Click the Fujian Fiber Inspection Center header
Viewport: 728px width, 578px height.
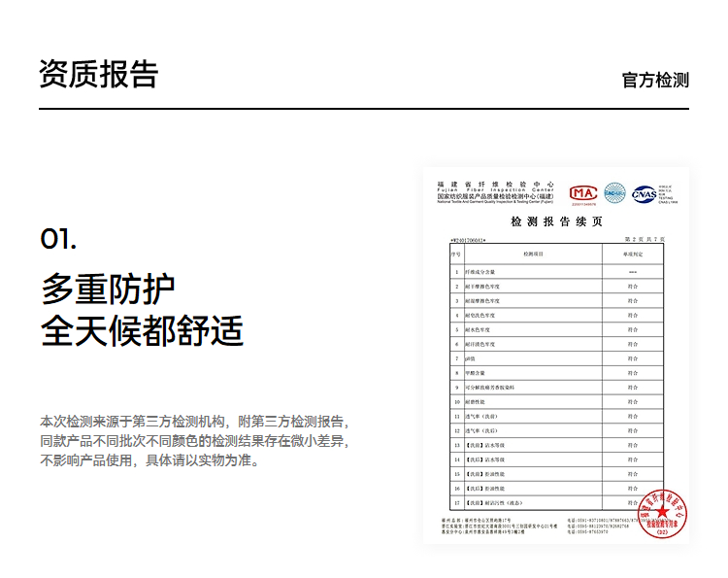click(x=495, y=190)
